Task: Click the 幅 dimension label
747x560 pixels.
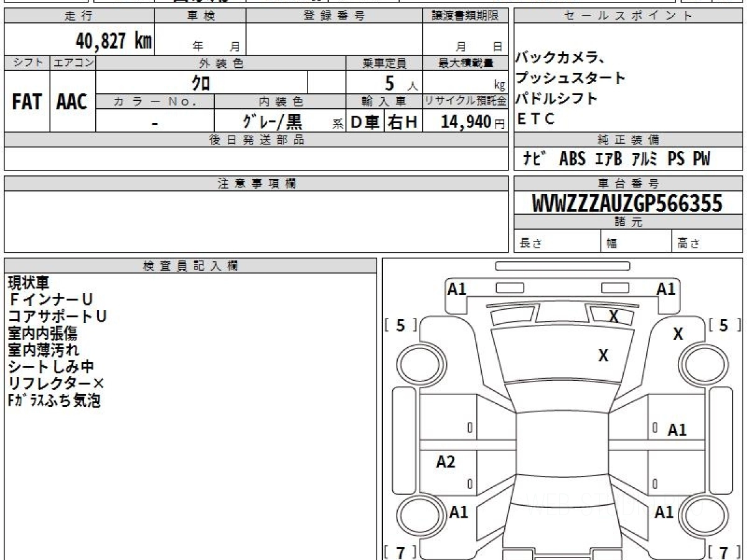Action: (x=611, y=244)
